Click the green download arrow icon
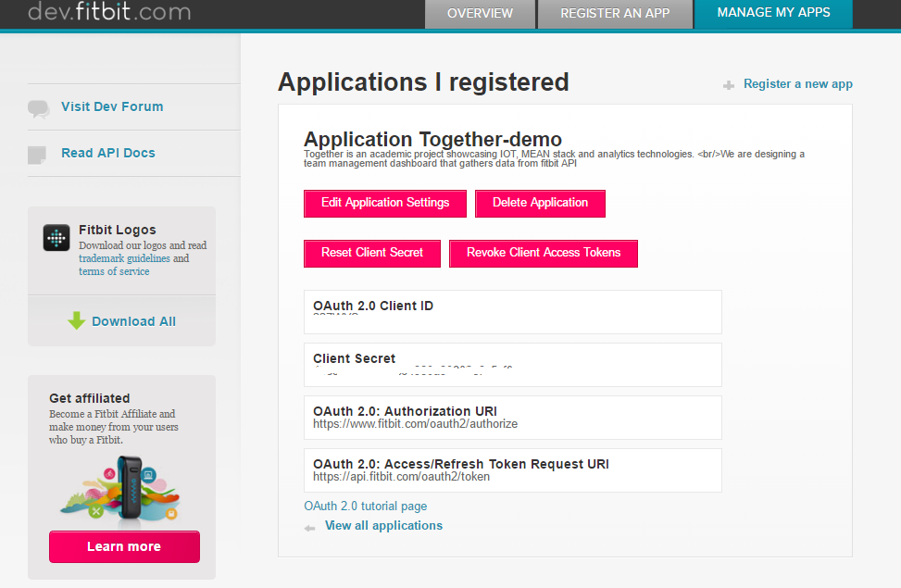The image size is (901, 588). (x=77, y=321)
